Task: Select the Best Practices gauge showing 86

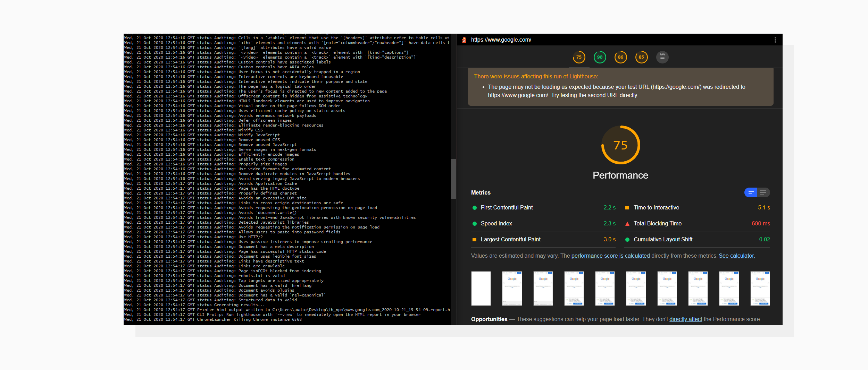Action: pyautogui.click(x=621, y=57)
